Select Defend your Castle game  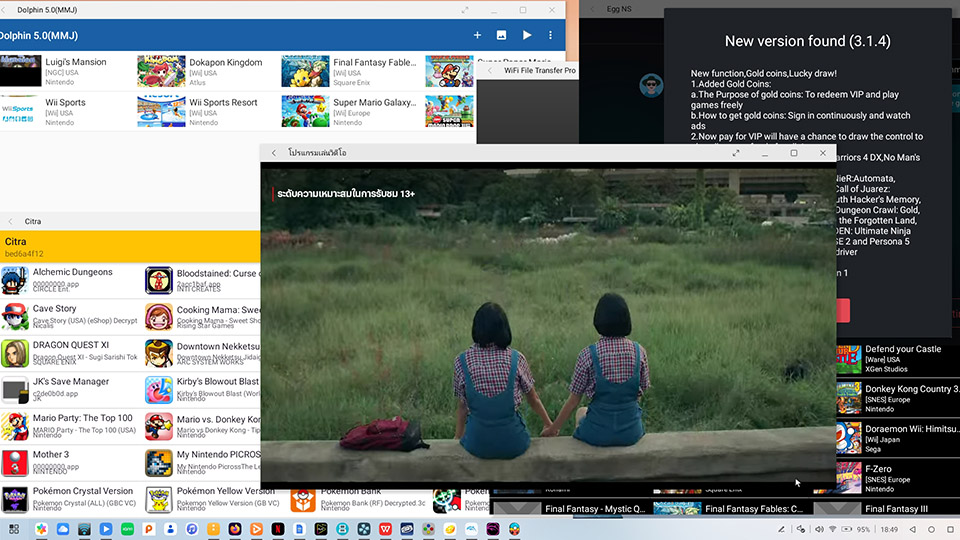pos(898,358)
